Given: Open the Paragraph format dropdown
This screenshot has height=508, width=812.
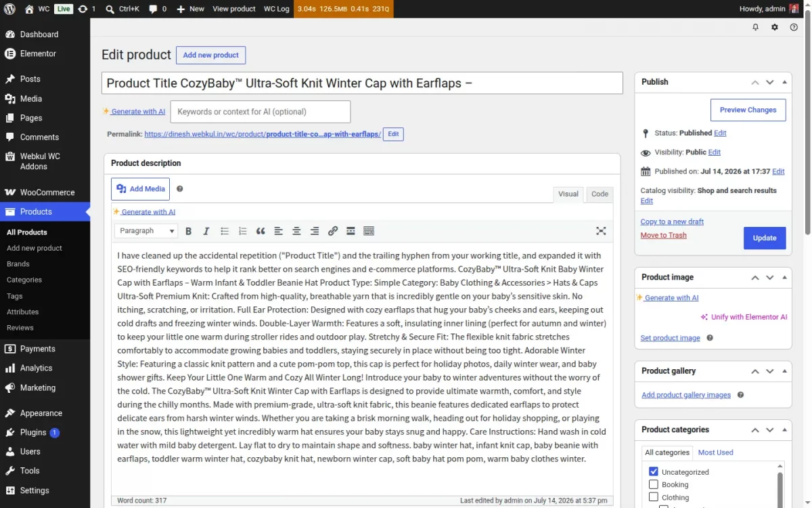Looking at the screenshot, I should pos(146,231).
